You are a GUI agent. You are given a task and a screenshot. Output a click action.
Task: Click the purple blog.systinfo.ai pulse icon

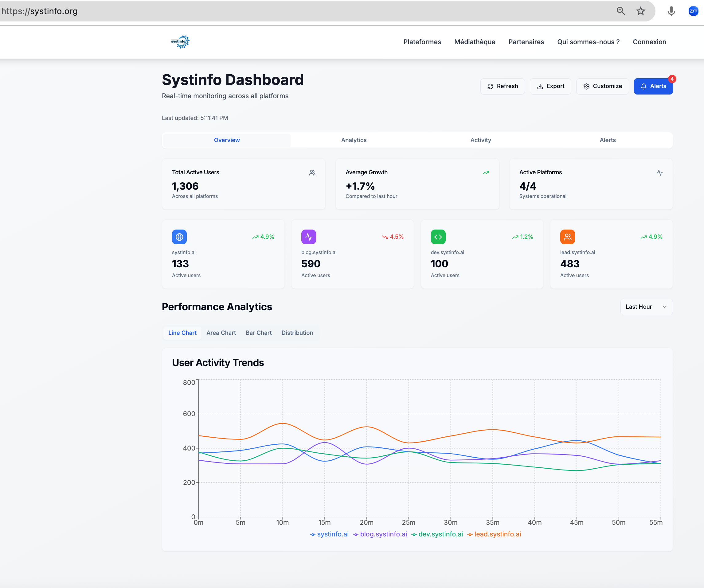pyautogui.click(x=308, y=237)
